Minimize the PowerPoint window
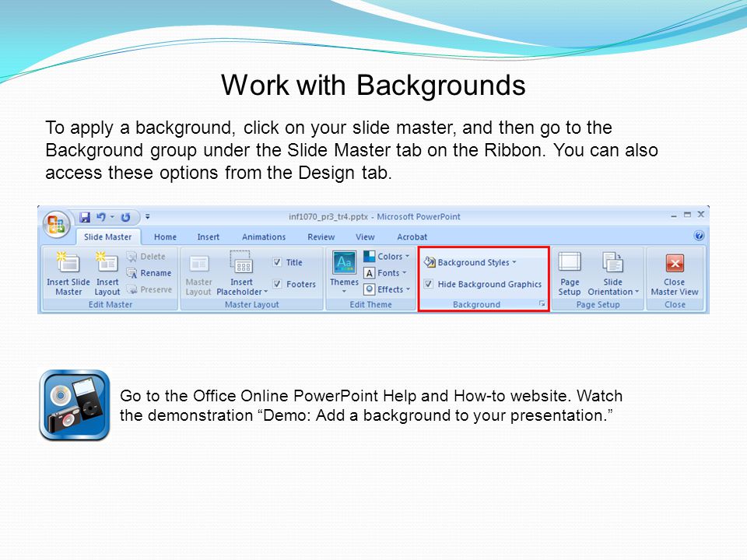Screen dimensions: 747x560 pyautogui.click(x=674, y=215)
